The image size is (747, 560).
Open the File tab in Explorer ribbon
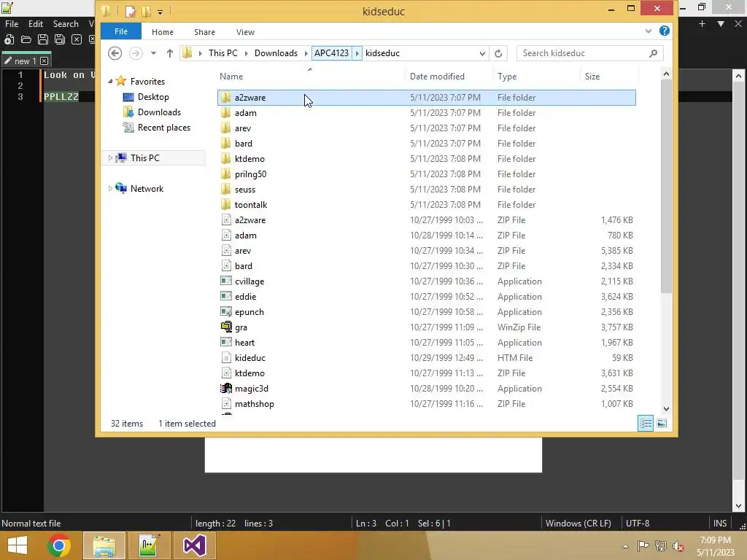click(121, 31)
